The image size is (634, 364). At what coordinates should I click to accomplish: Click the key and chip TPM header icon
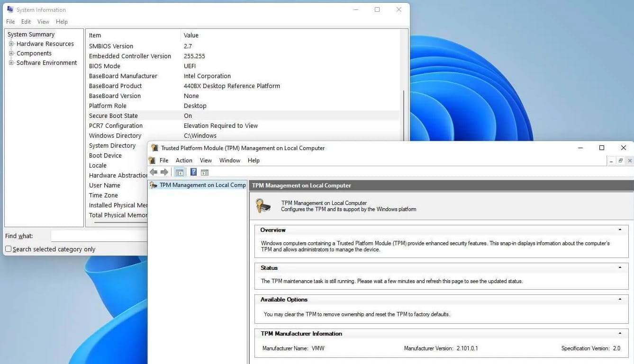(x=263, y=206)
